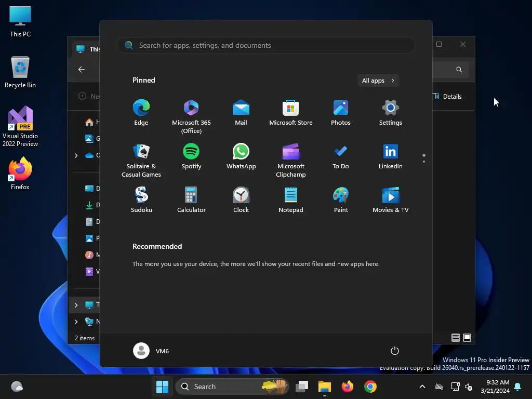Launch WhatsApp from Start menu
This screenshot has width=532, height=399.
(241, 156)
